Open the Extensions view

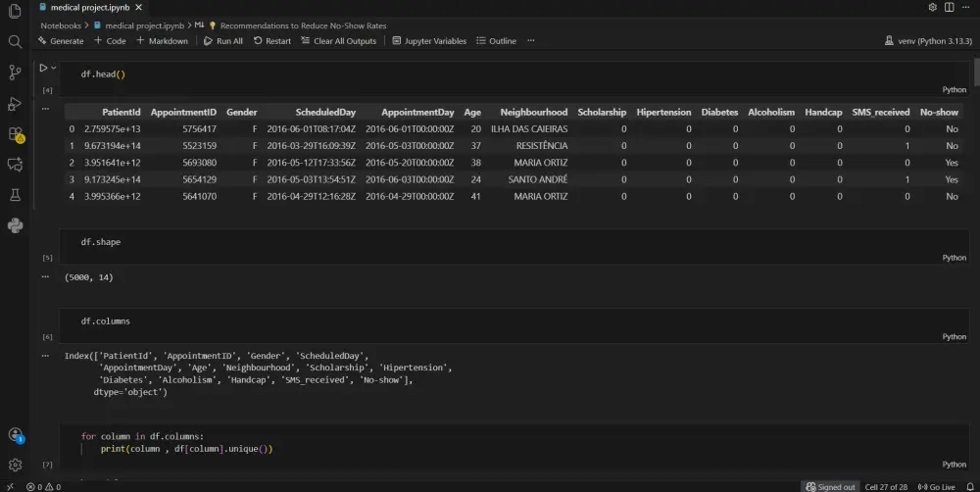pos(15,134)
